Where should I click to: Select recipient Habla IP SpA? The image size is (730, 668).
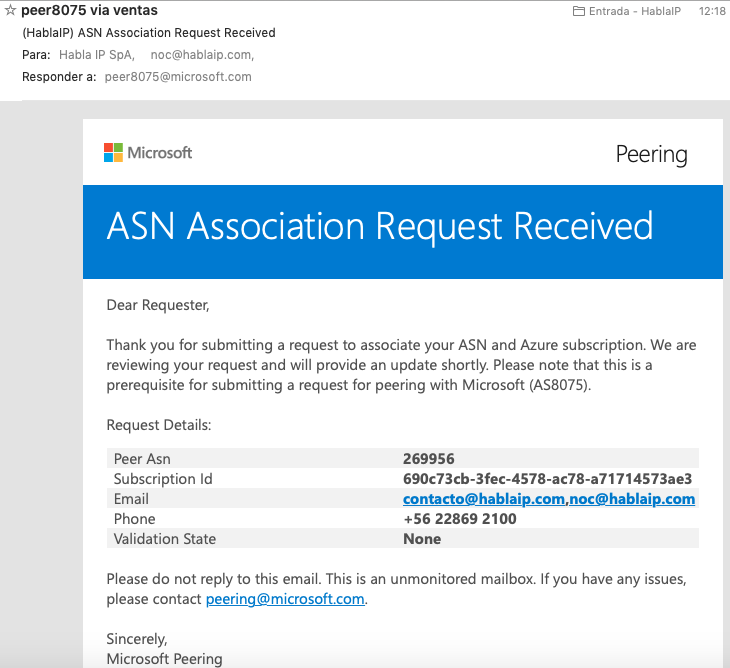click(x=97, y=55)
